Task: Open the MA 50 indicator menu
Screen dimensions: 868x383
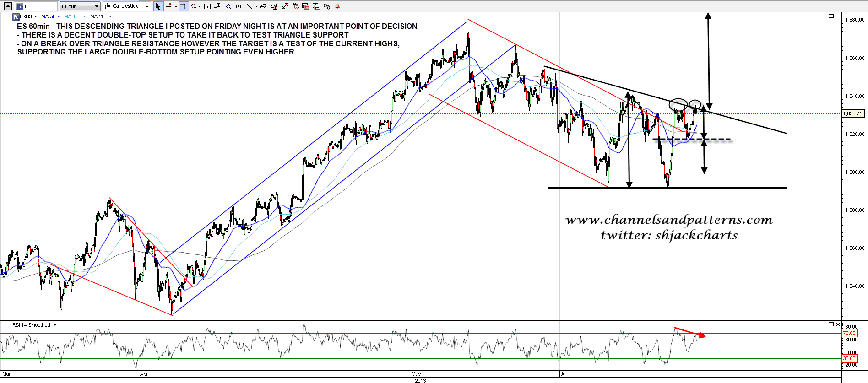Action: [50, 16]
